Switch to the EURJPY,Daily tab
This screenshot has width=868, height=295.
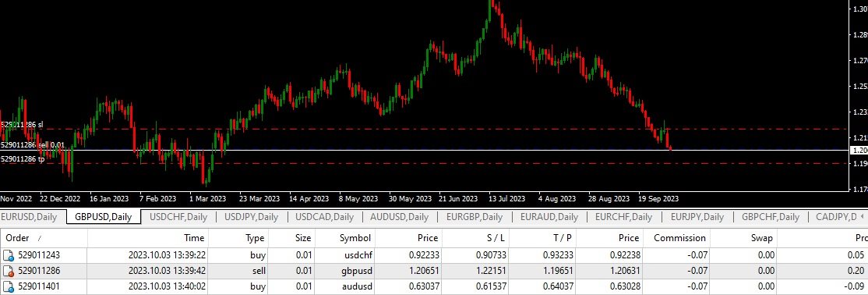point(697,217)
